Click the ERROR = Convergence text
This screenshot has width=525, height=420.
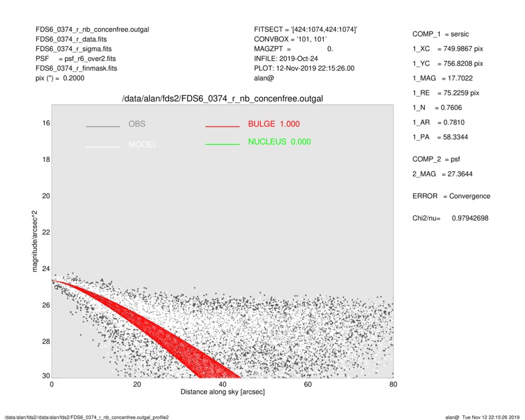coord(451,196)
